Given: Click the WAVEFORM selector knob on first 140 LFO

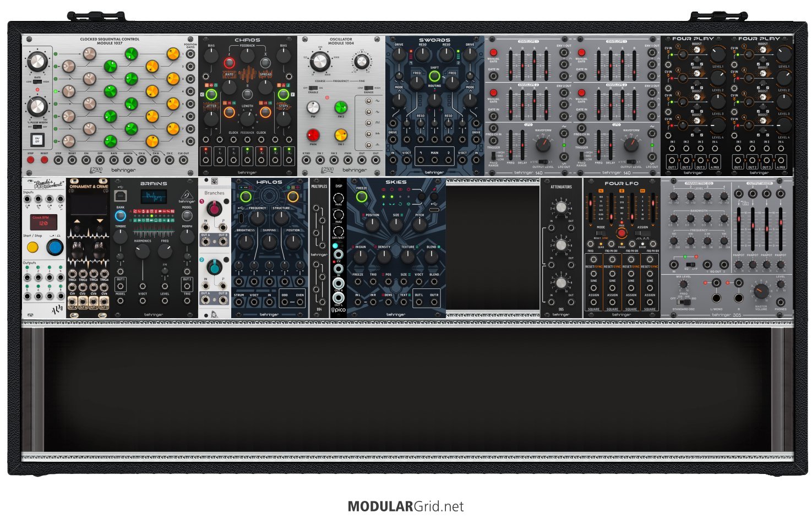Looking at the screenshot, I should (543, 144).
